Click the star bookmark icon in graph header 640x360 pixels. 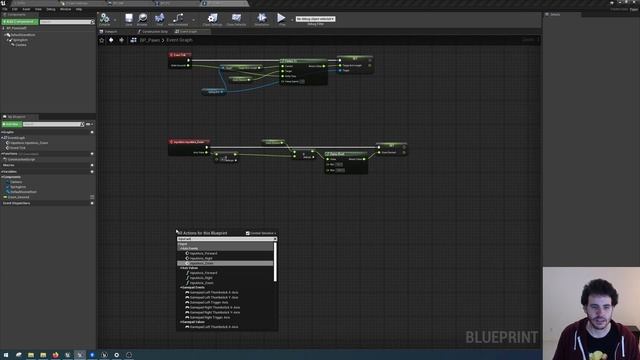click(102, 40)
